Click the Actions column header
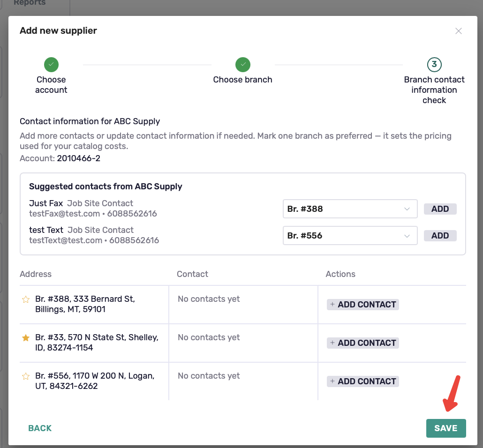This screenshot has height=448, width=483. 340,274
